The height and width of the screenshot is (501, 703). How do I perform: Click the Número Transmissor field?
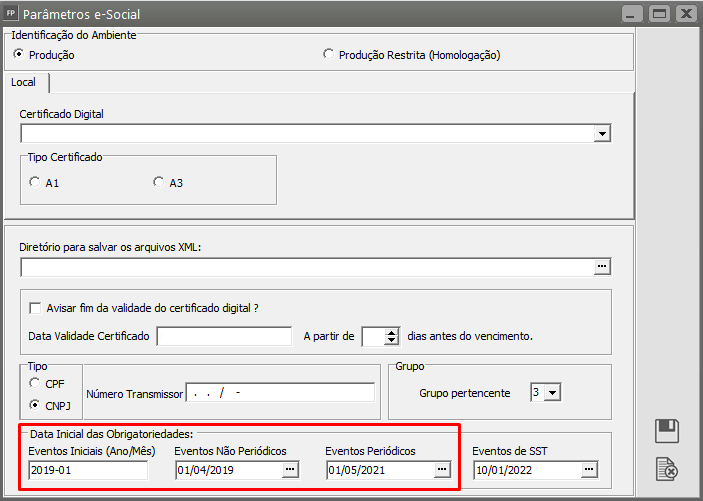point(280,392)
